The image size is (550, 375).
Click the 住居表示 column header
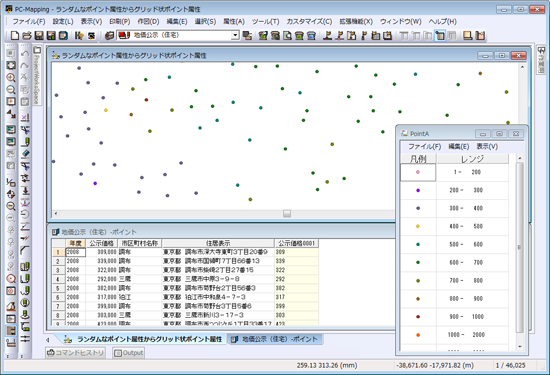tap(218, 243)
